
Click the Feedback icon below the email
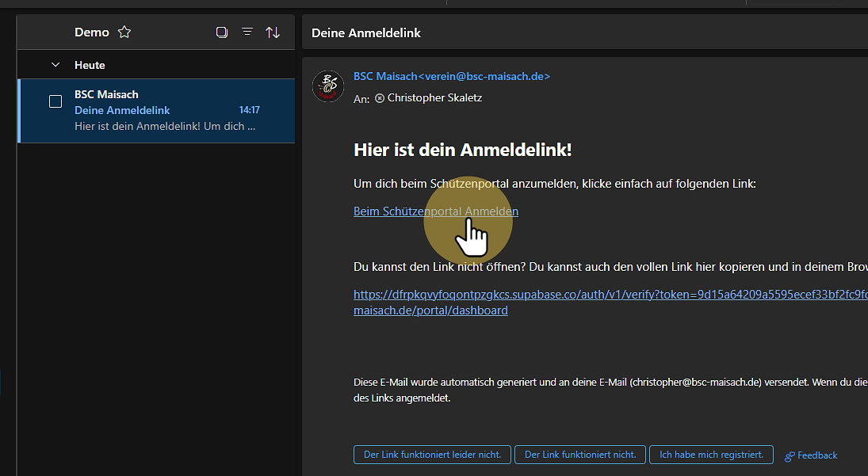[x=790, y=455]
